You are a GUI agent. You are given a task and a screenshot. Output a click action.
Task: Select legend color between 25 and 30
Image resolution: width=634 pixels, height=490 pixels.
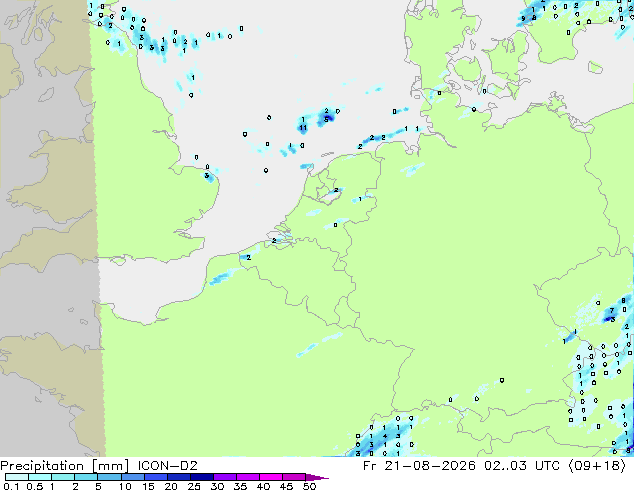tap(201, 477)
